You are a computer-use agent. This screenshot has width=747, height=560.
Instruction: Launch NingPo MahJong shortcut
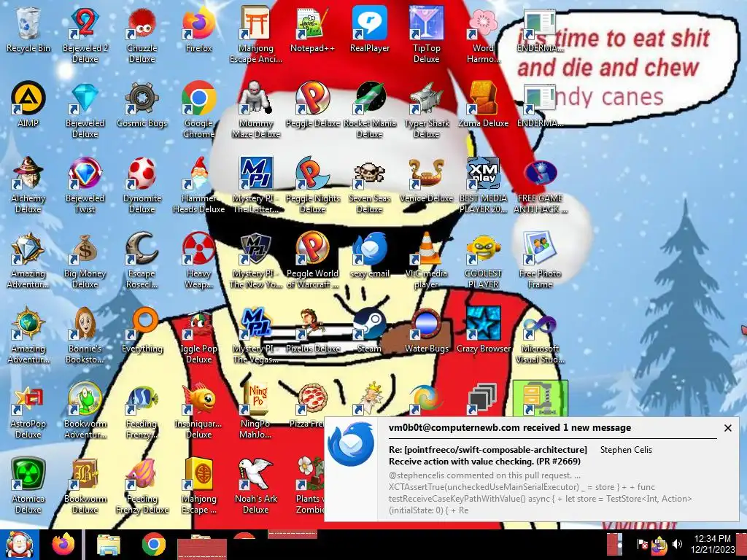pos(256,411)
